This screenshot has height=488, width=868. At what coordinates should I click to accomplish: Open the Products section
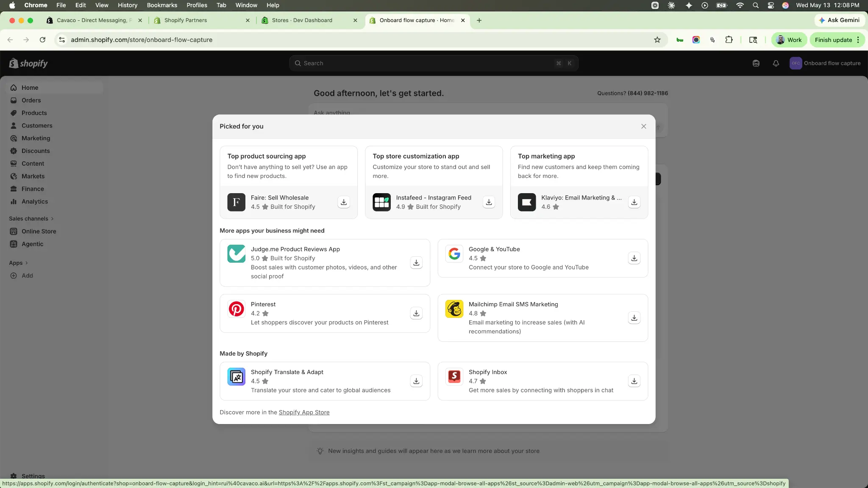point(55,113)
